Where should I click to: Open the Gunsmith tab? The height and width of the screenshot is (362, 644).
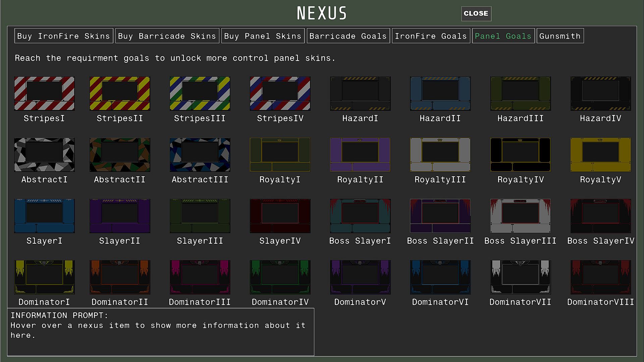pyautogui.click(x=560, y=36)
